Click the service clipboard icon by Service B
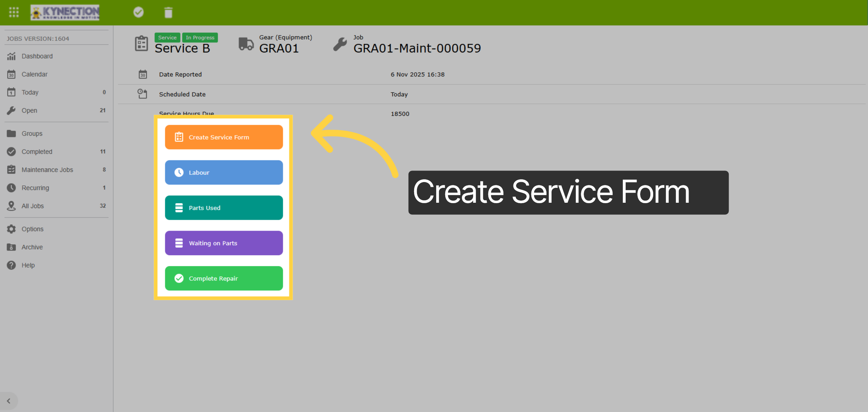 pyautogui.click(x=141, y=43)
